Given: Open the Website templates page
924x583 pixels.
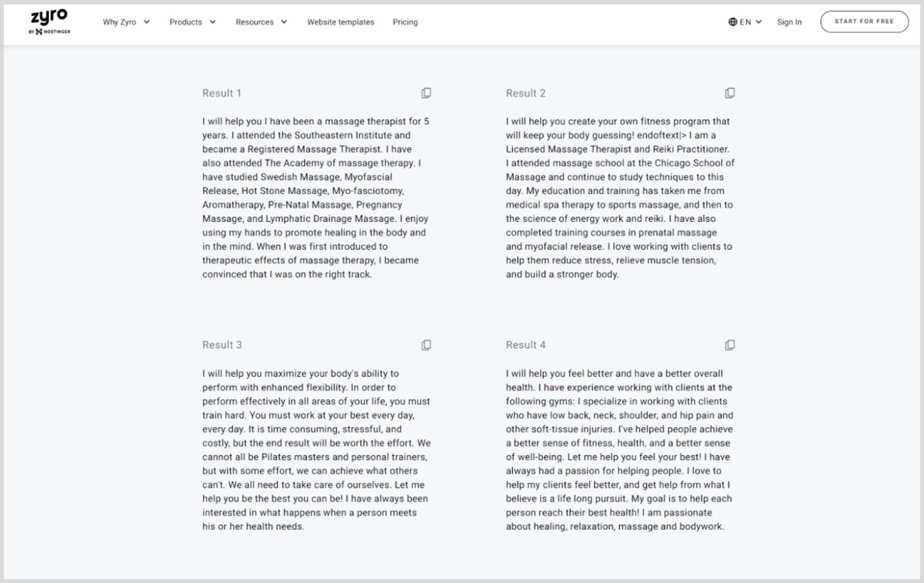Looking at the screenshot, I should [x=340, y=22].
